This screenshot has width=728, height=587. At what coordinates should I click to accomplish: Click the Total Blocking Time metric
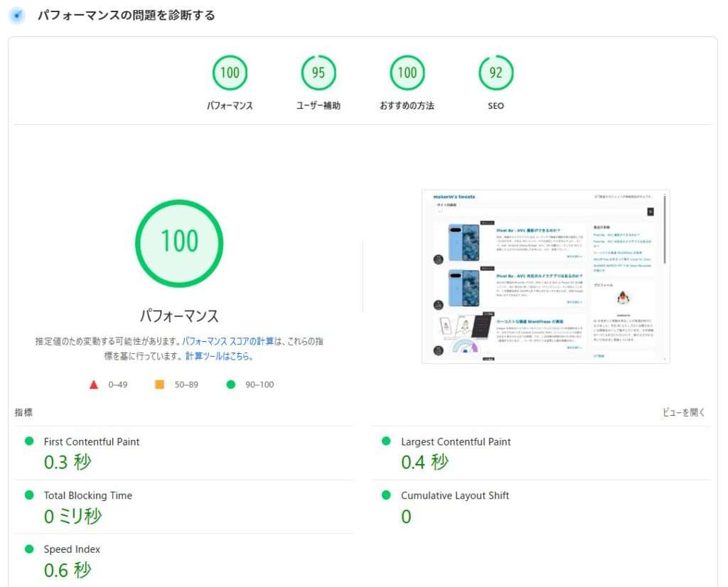[x=88, y=495]
